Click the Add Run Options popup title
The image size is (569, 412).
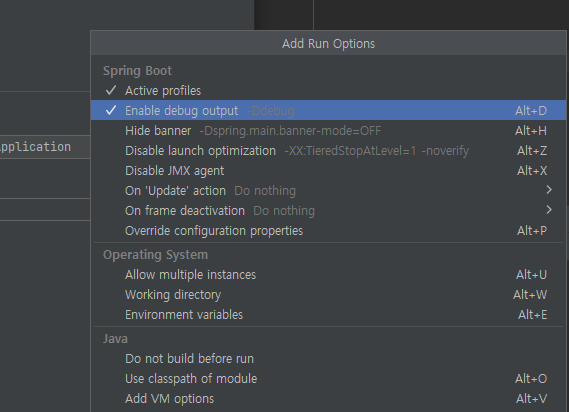click(328, 44)
